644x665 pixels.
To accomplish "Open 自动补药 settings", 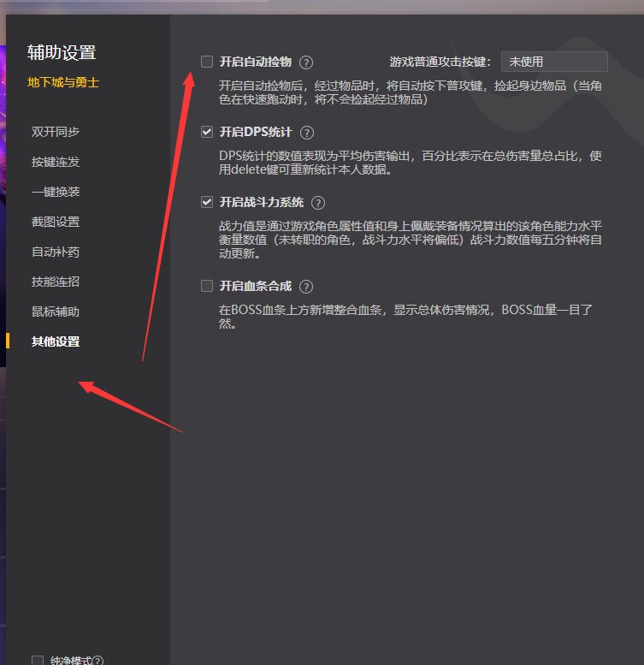I will point(56,252).
